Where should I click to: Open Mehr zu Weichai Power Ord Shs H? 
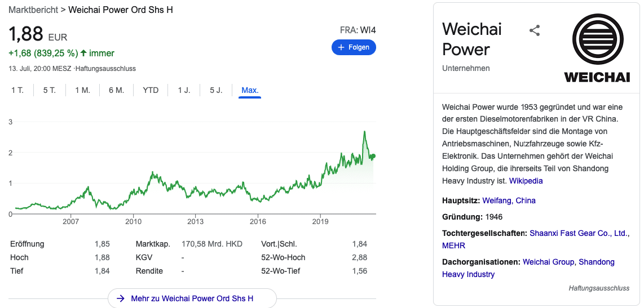tap(192, 298)
